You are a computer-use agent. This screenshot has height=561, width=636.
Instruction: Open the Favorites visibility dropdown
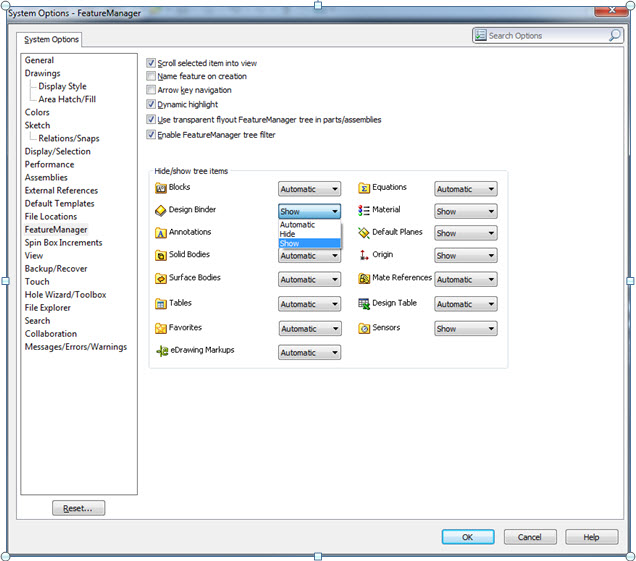coord(310,329)
